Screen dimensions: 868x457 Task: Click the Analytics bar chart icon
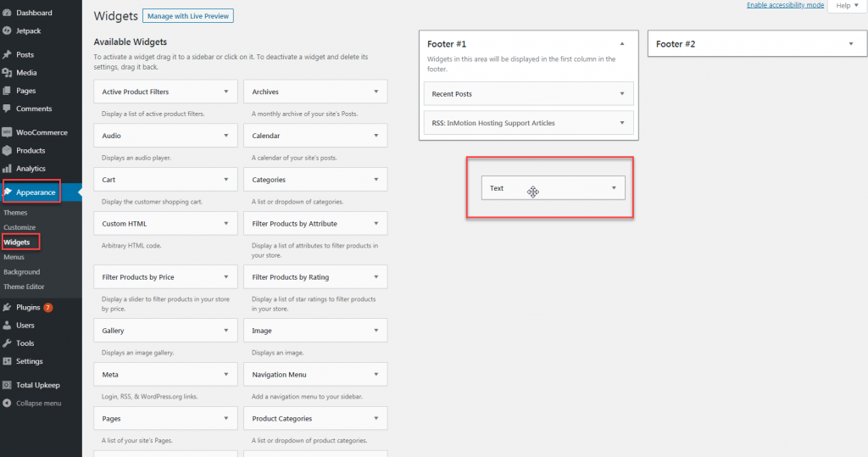[x=8, y=169]
